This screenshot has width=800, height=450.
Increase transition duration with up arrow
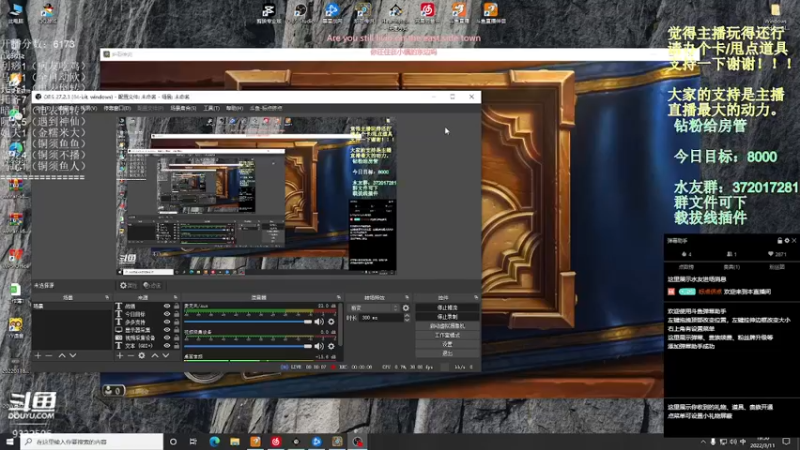click(x=407, y=315)
